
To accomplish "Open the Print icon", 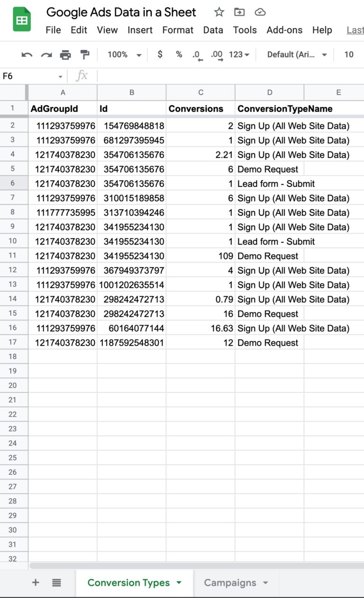I will (65, 55).
